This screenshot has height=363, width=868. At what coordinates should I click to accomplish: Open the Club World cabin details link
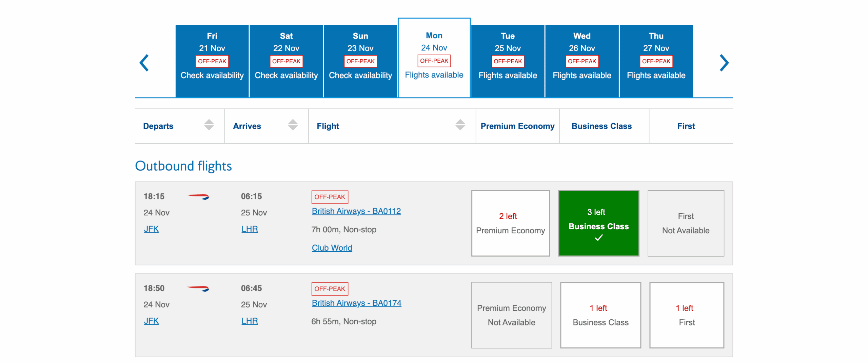tap(332, 248)
